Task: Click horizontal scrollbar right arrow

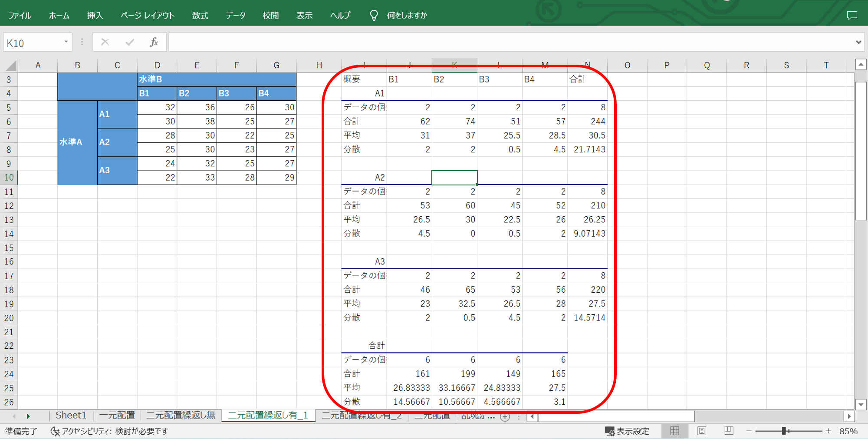Action: pos(849,417)
